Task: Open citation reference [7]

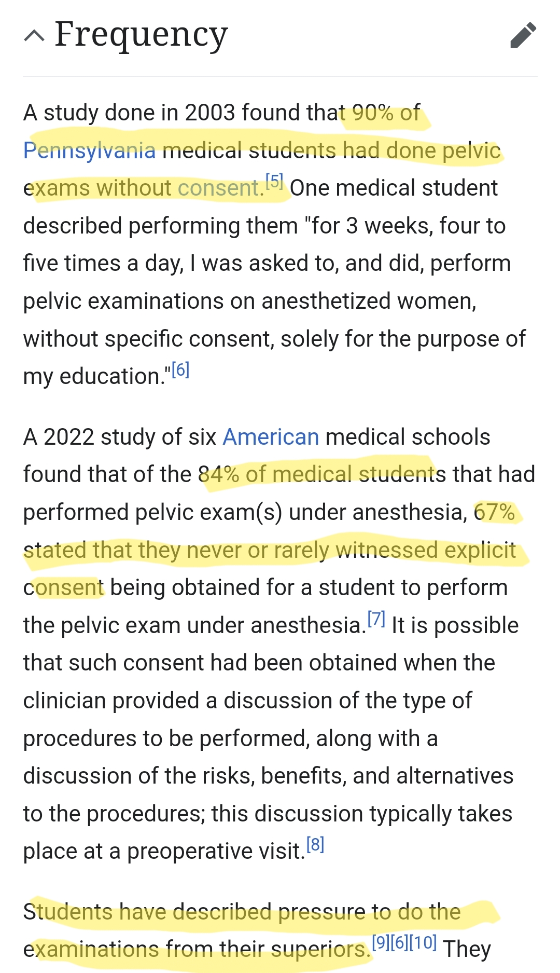Action: tap(376, 619)
